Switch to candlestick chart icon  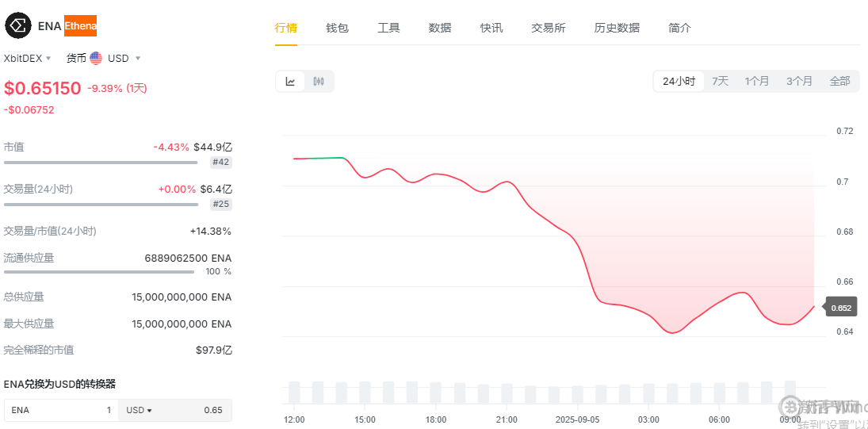(319, 82)
